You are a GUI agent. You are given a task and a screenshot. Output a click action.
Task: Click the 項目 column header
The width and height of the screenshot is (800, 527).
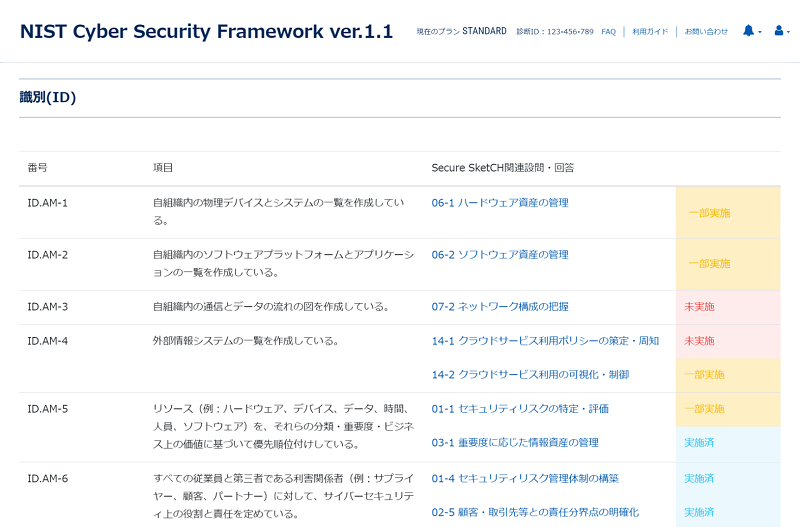[163, 168]
